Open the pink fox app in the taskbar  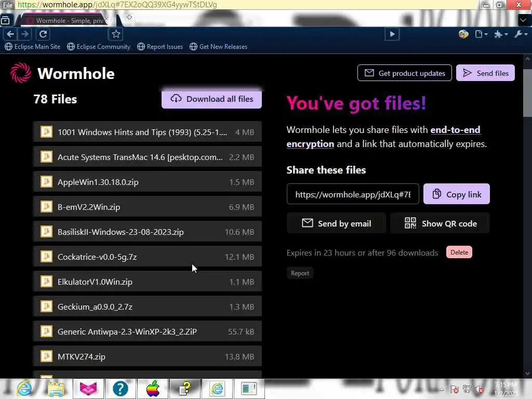[88, 389]
